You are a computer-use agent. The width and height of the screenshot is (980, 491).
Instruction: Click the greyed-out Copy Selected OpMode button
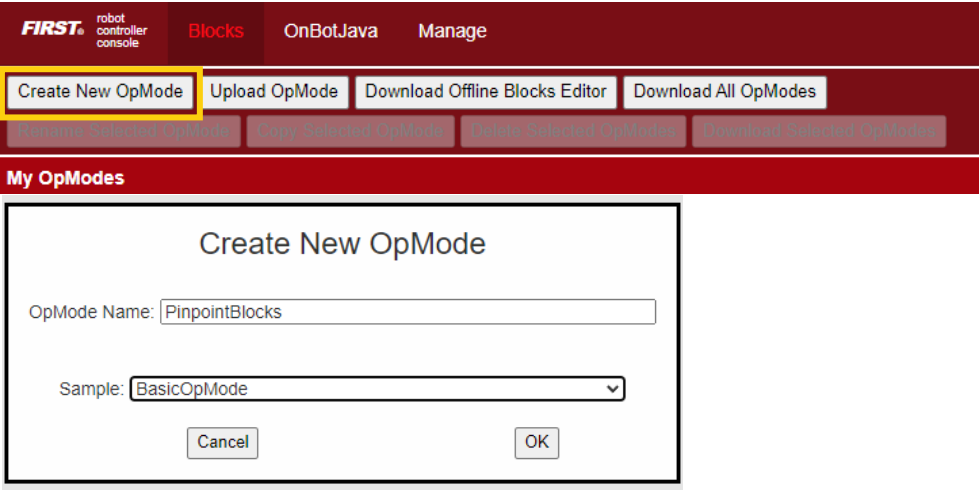(x=350, y=131)
